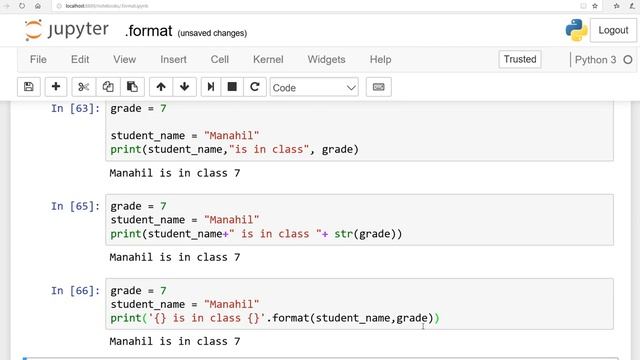Viewport: 640px width, 360px height.
Task: Open the cell type Code dropdown
Action: [x=314, y=87]
